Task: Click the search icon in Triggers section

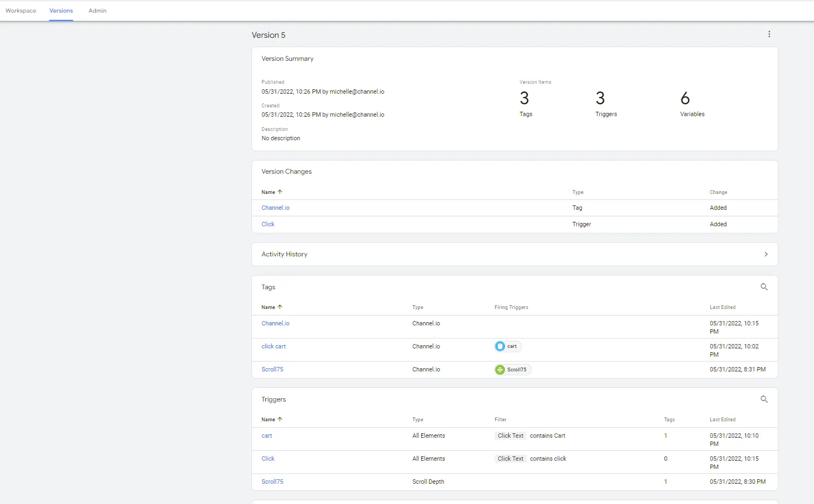Action: pos(764,399)
